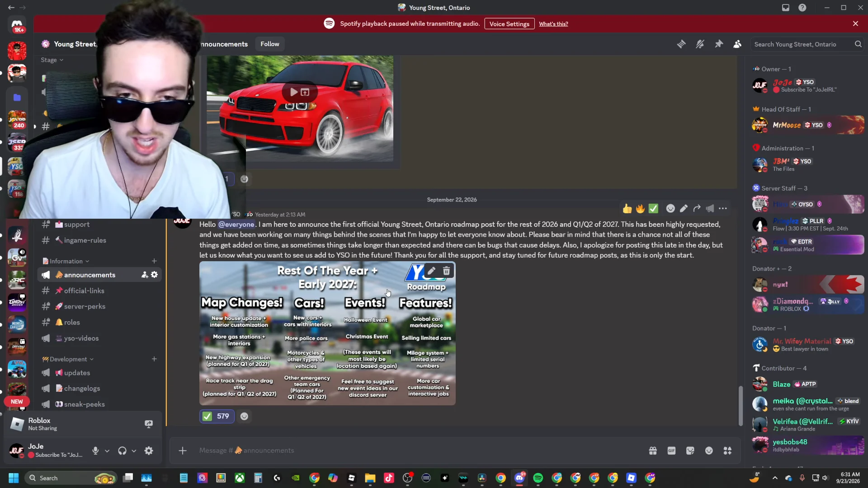View MrMoose member profile

(807, 125)
